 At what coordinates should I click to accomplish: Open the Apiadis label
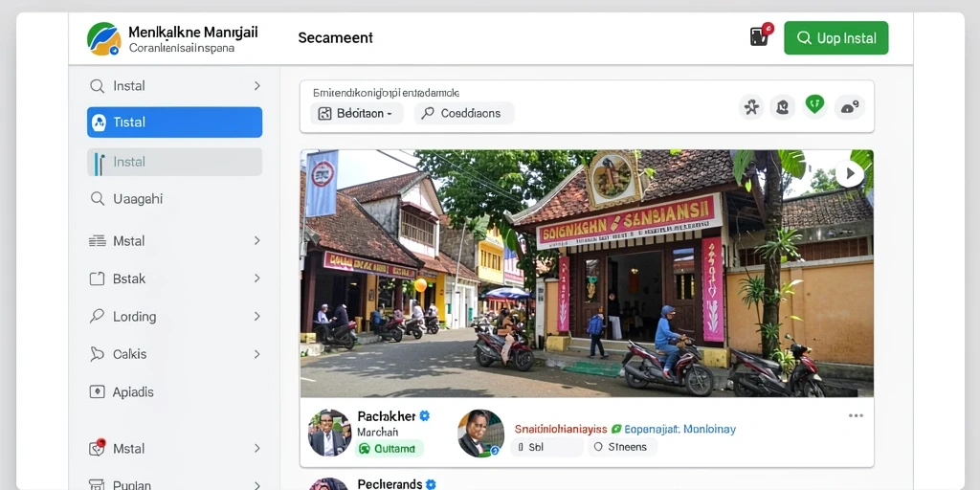(x=132, y=391)
